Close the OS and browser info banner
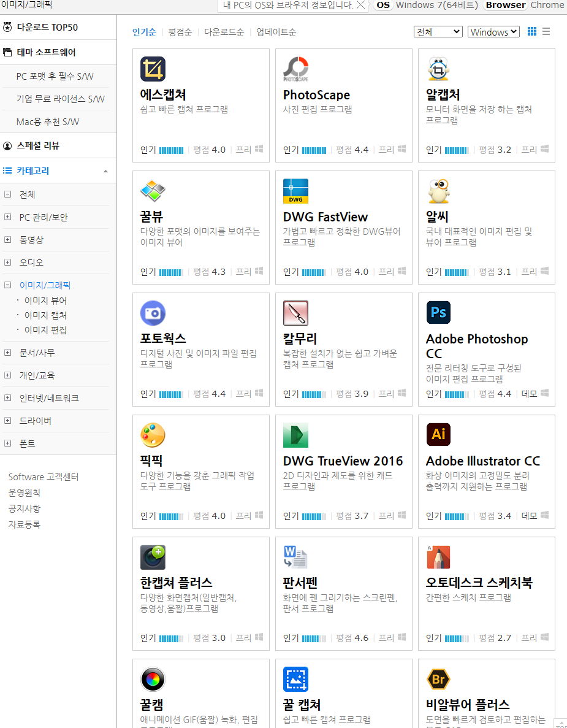This screenshot has height=728, width=567. pos(360,5)
